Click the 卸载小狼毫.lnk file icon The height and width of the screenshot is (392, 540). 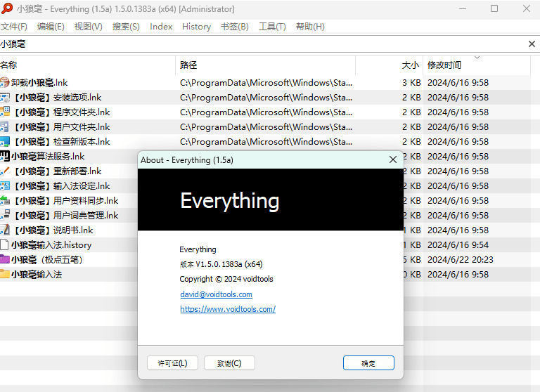(5, 83)
